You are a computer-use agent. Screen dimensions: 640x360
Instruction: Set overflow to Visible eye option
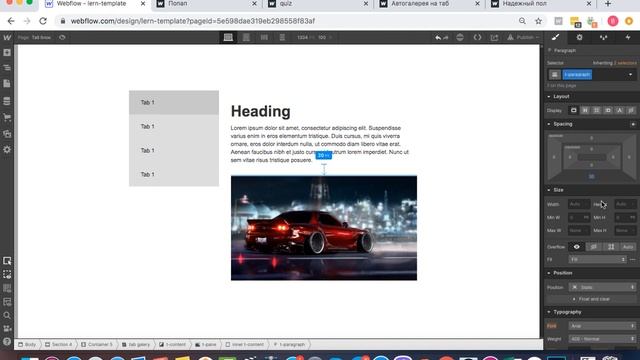(576, 247)
